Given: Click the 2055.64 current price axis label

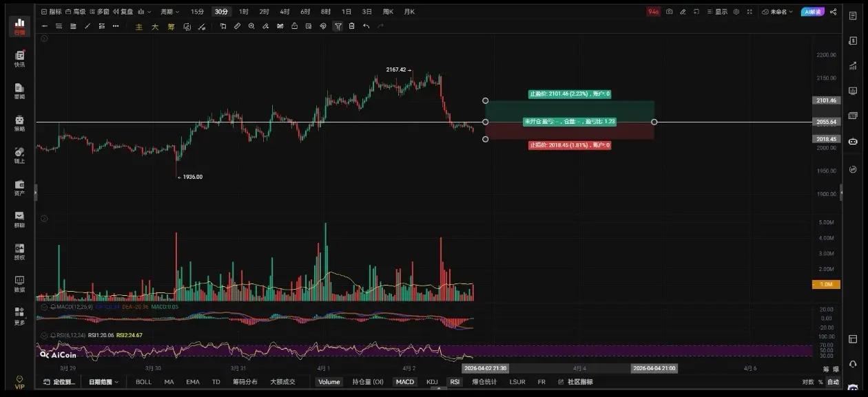Looking at the screenshot, I should click(x=826, y=122).
